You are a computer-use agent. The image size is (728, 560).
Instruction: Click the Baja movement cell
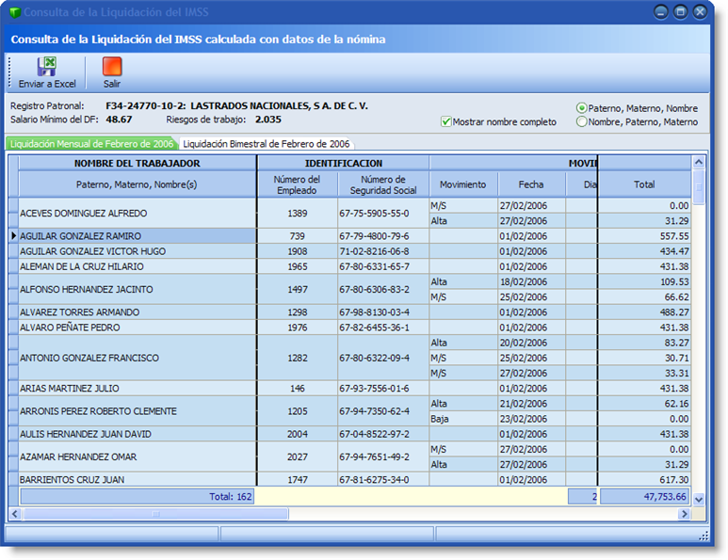(x=463, y=419)
